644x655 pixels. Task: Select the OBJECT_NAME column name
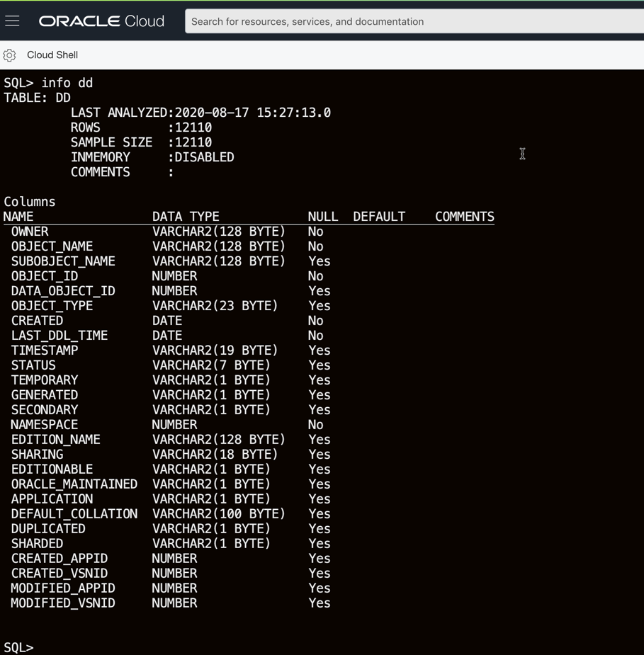click(52, 246)
